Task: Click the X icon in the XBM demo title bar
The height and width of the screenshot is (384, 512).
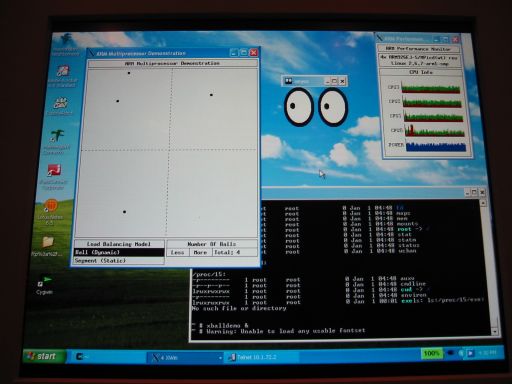Action: (x=92, y=53)
